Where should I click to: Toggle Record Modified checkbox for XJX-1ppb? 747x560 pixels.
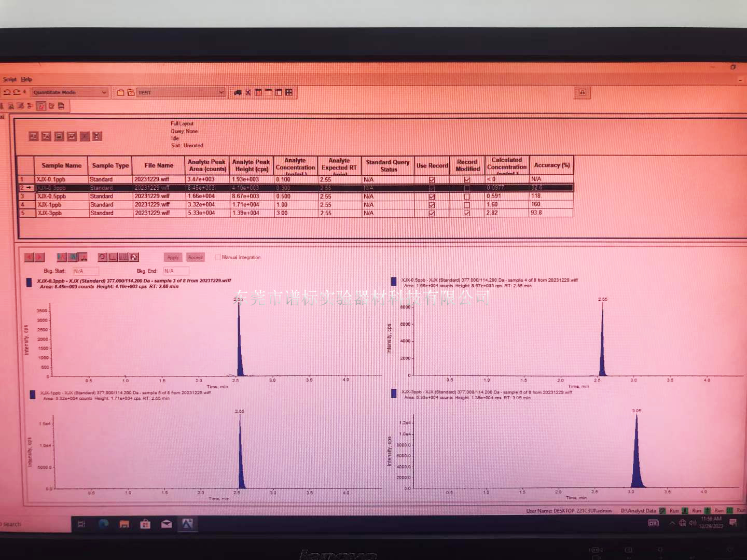click(467, 205)
